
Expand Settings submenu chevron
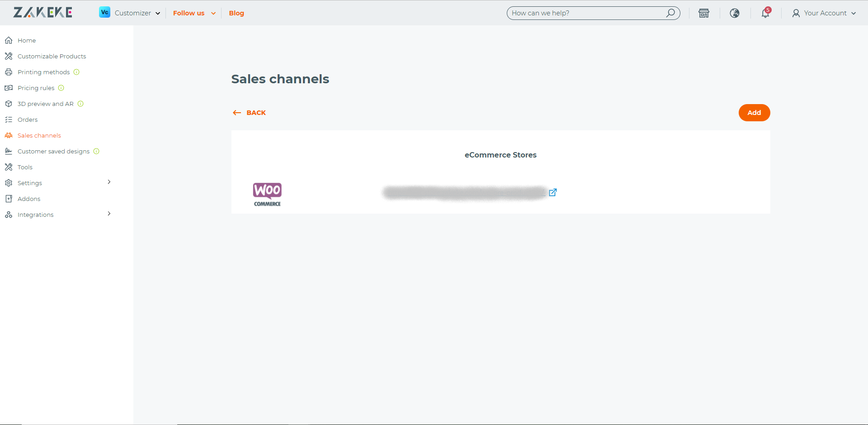[x=109, y=182]
